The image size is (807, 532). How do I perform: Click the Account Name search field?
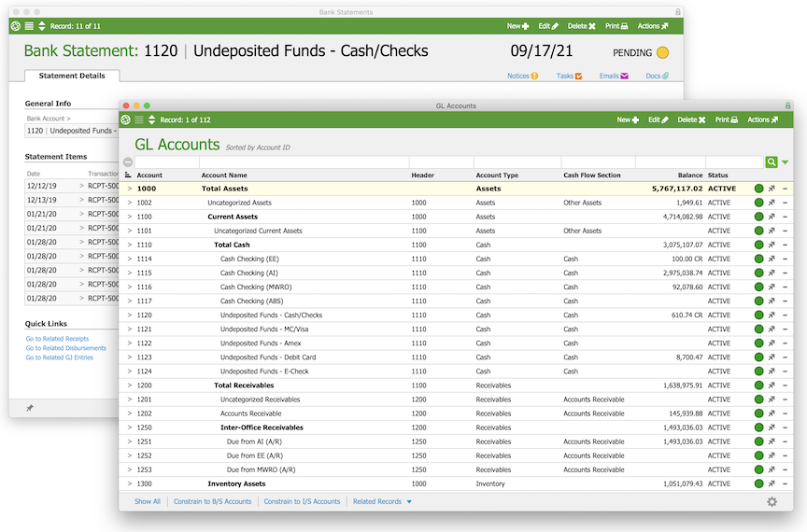(303, 162)
